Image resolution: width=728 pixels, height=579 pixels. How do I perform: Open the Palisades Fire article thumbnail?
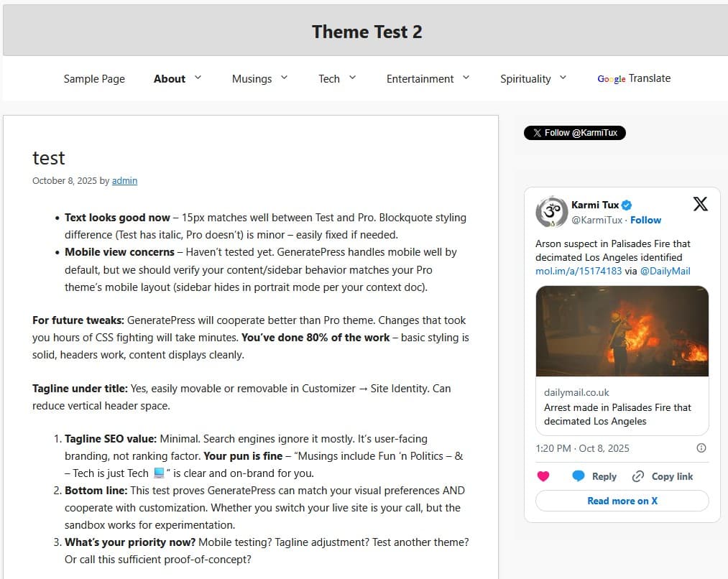click(622, 331)
